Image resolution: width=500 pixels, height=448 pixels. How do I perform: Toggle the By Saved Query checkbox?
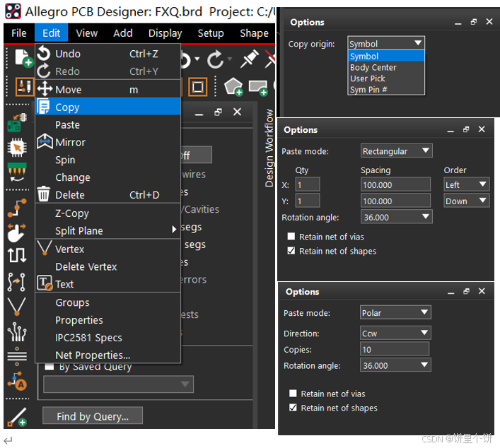pyautogui.click(x=49, y=367)
